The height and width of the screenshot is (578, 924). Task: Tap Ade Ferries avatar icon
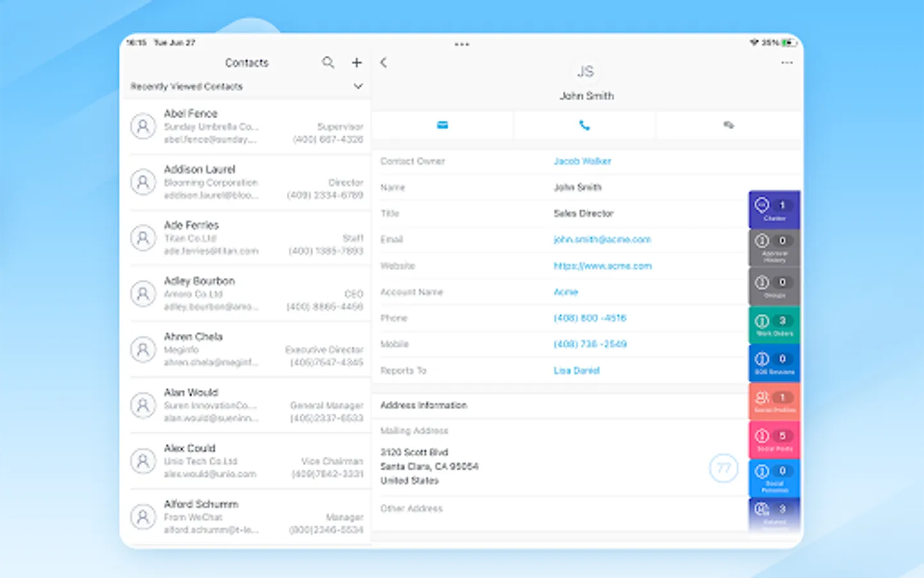pyautogui.click(x=143, y=238)
